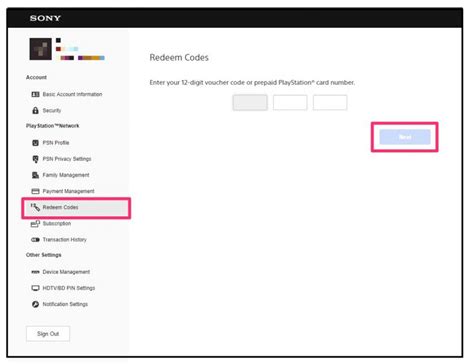Click the Family Management icon
This screenshot has height=364, width=474.
[35, 175]
